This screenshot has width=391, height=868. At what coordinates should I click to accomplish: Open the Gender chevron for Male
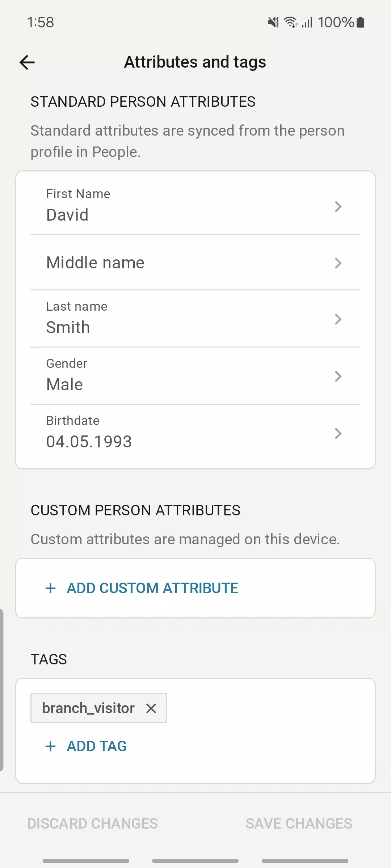coord(338,376)
